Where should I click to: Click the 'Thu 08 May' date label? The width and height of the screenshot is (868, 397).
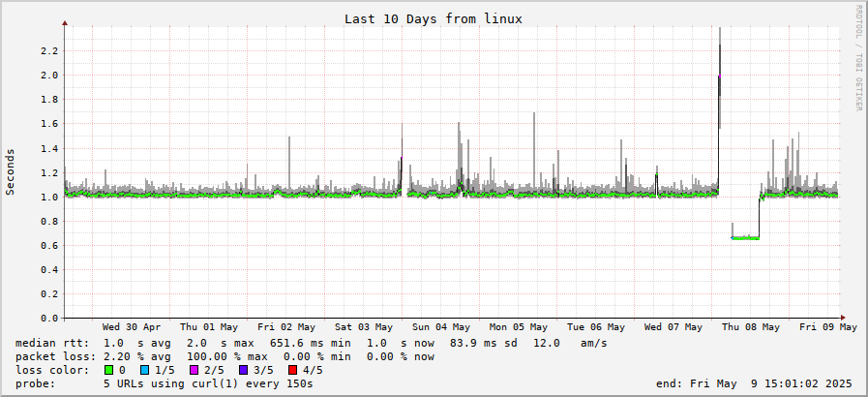coord(751,327)
